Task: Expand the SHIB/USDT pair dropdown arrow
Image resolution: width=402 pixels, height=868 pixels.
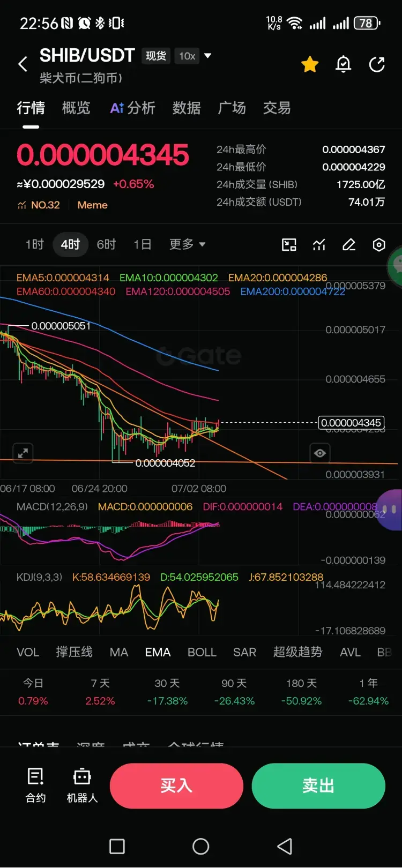Action: [x=208, y=56]
